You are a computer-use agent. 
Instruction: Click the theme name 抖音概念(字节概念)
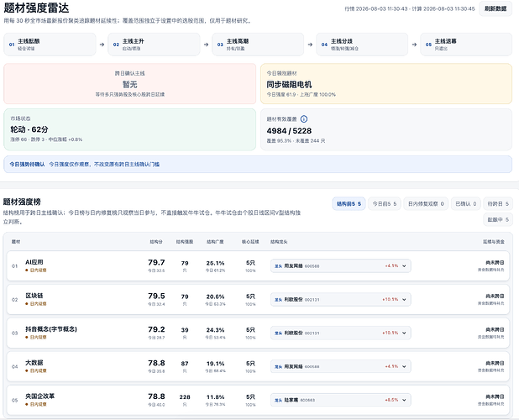(51, 329)
